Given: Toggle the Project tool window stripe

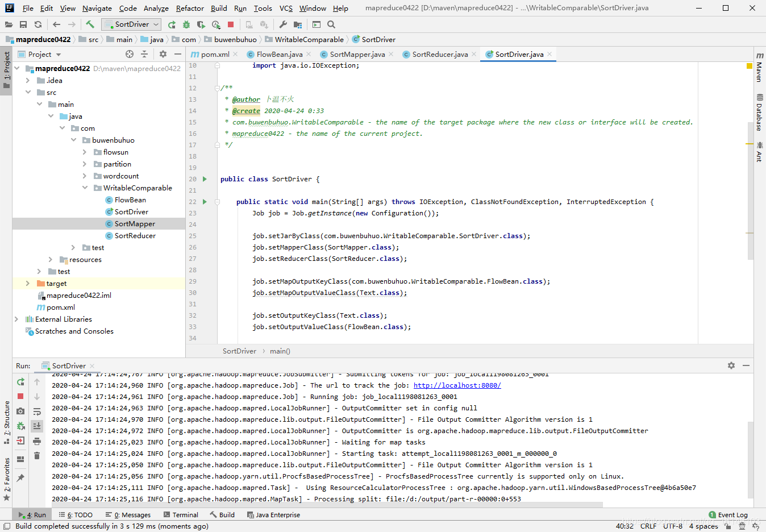Looking at the screenshot, I should tap(6, 70).
